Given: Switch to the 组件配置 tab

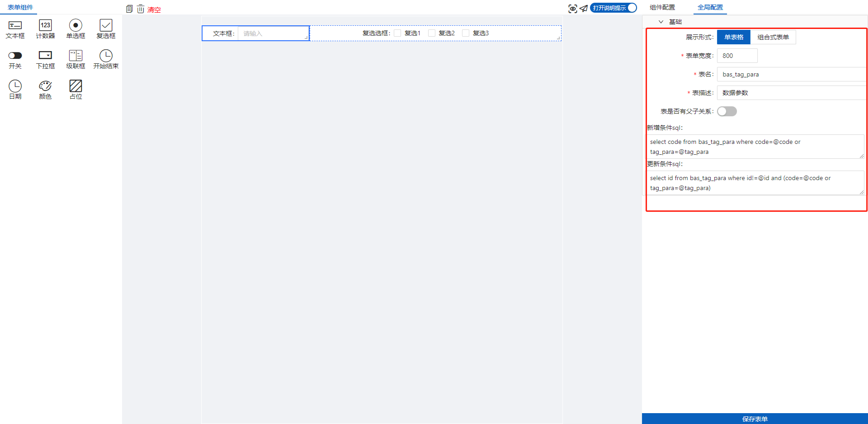Looking at the screenshot, I should pos(662,7).
